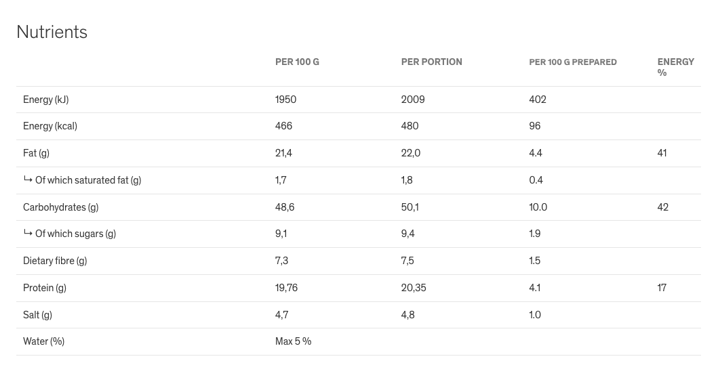Click the Nutrients heading

click(x=52, y=32)
